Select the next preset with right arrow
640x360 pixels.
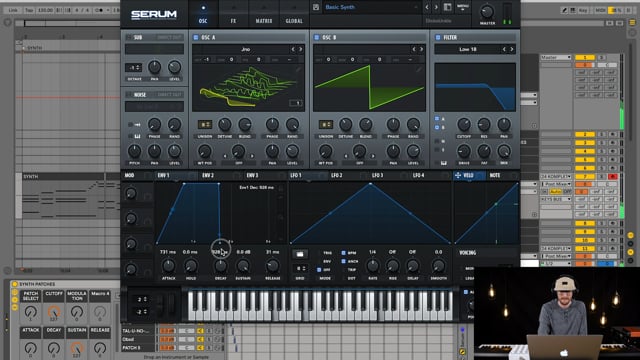point(436,7)
